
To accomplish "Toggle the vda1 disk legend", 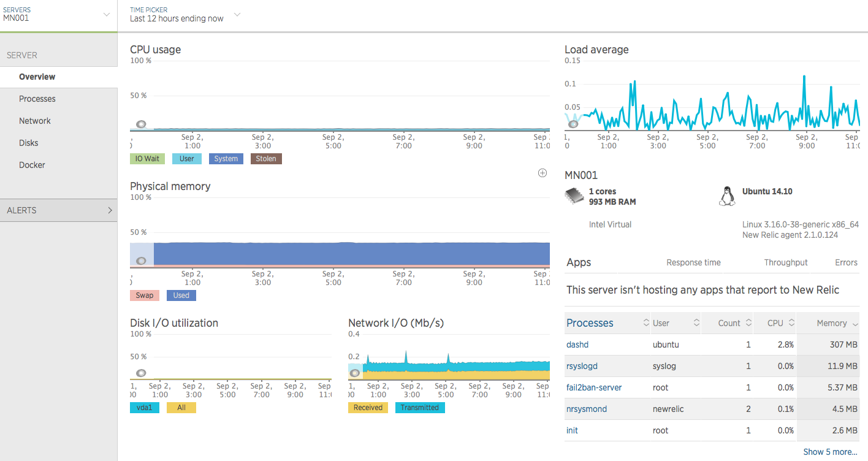I will pos(145,408).
